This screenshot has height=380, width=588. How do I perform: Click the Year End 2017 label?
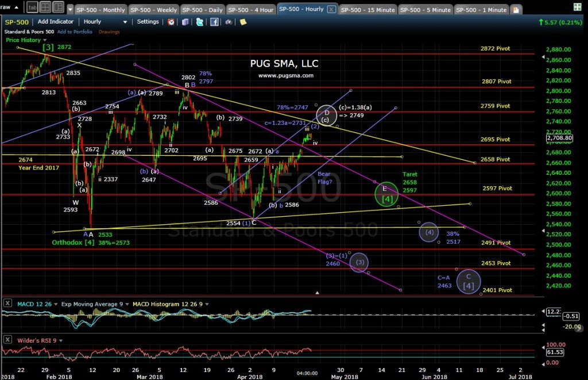click(x=38, y=168)
